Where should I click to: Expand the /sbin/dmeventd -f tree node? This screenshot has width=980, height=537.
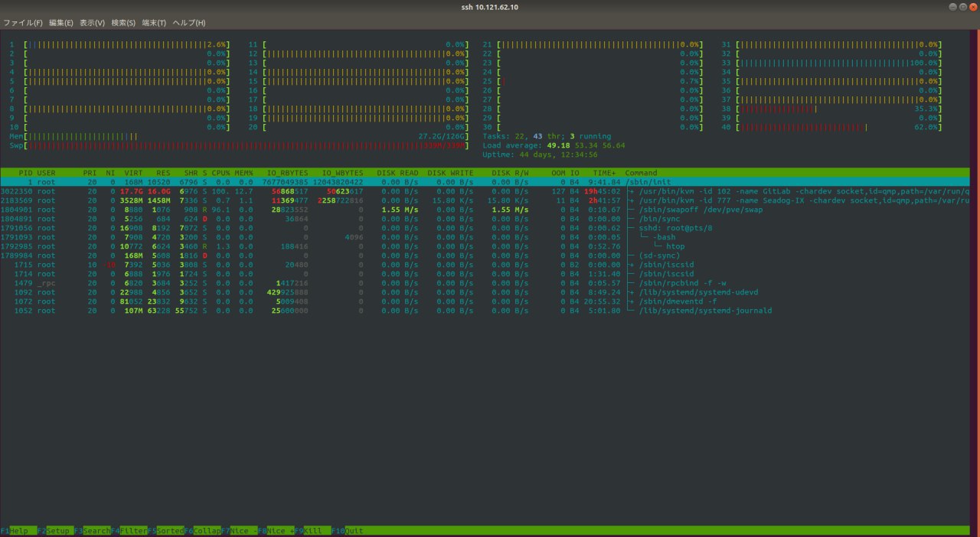630,301
